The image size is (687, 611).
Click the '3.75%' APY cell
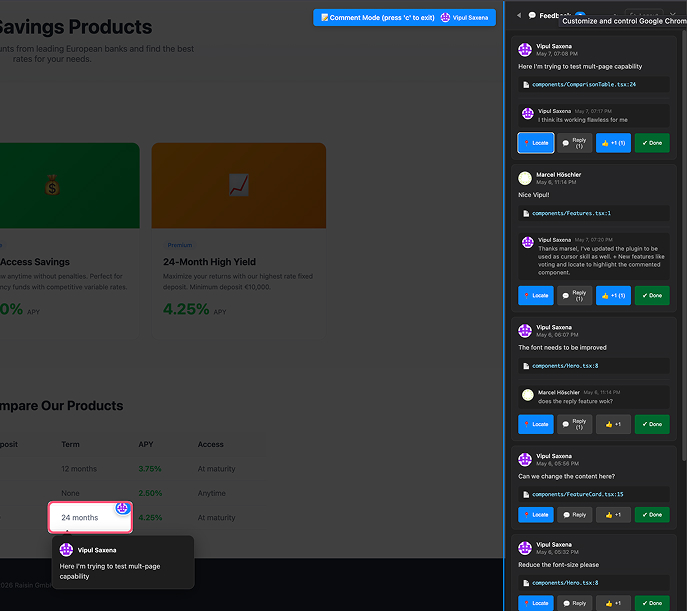150,469
